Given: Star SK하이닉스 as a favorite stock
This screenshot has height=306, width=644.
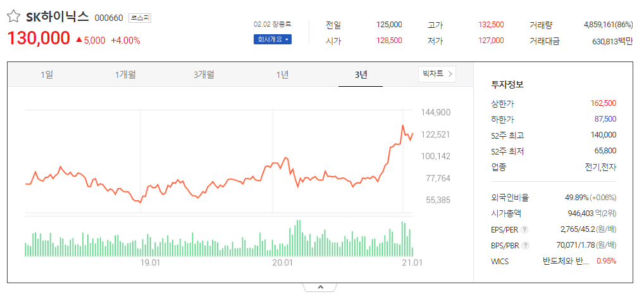Looking at the screenshot, I should 13,17.
